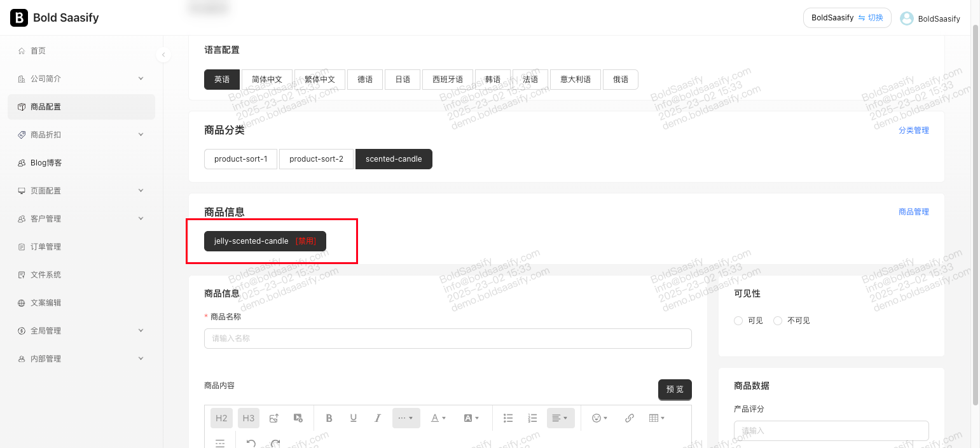This screenshot has width=980, height=448.
Task: Open the more formatting options dropdown (…)
Action: pyautogui.click(x=406, y=418)
